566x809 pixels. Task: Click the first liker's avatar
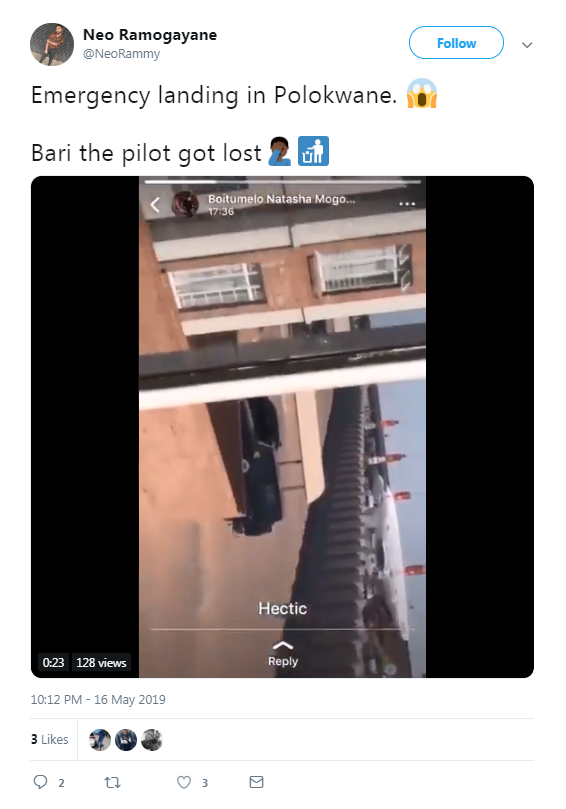[x=100, y=739]
